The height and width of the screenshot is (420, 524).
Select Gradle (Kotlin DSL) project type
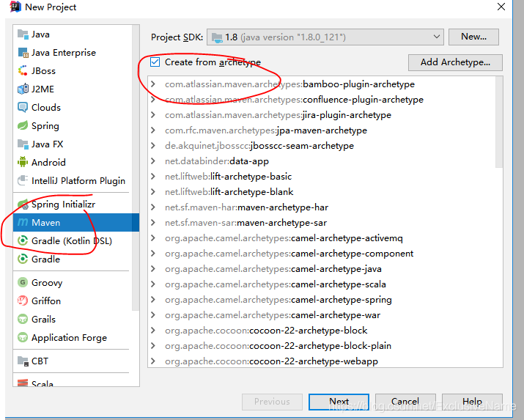(x=73, y=240)
